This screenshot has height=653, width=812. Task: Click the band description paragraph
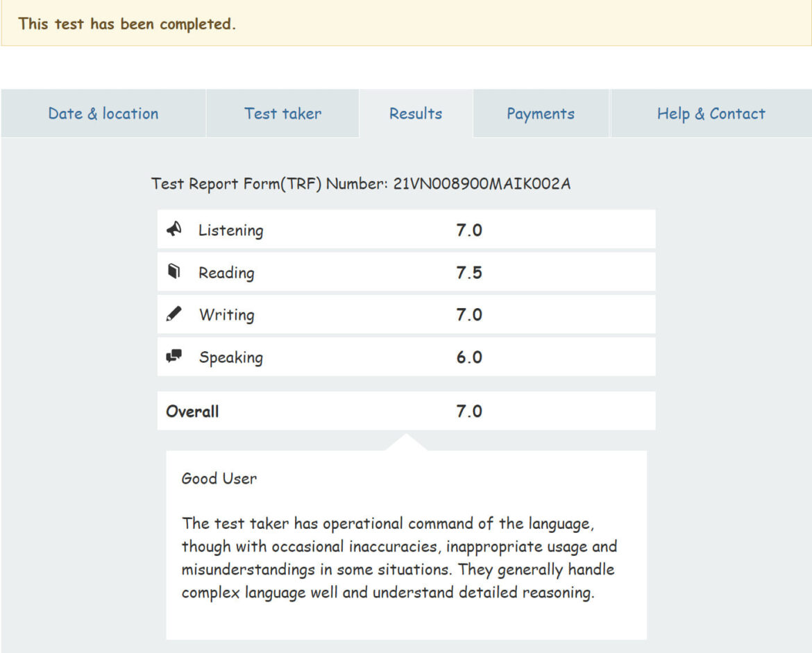point(399,558)
